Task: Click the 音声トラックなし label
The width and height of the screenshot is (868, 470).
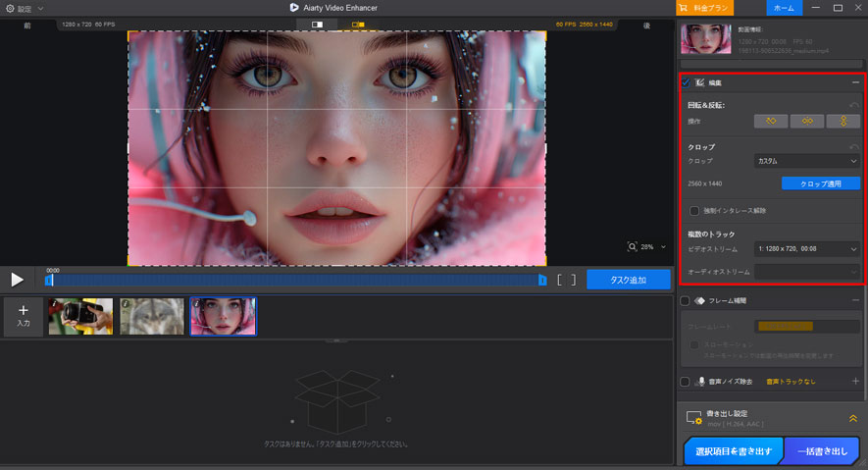Action: click(x=791, y=382)
